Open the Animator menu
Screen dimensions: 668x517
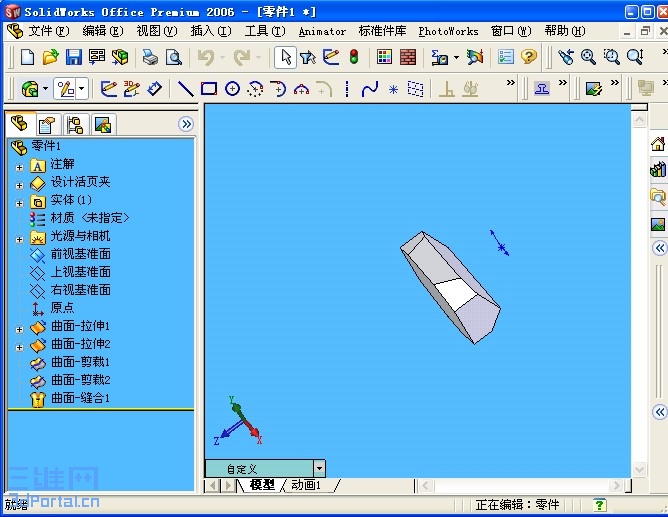322,31
